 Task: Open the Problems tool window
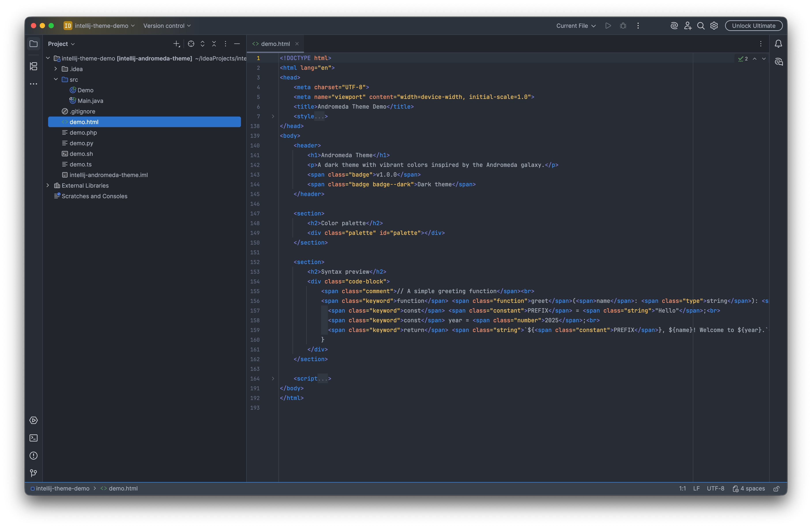click(x=34, y=456)
